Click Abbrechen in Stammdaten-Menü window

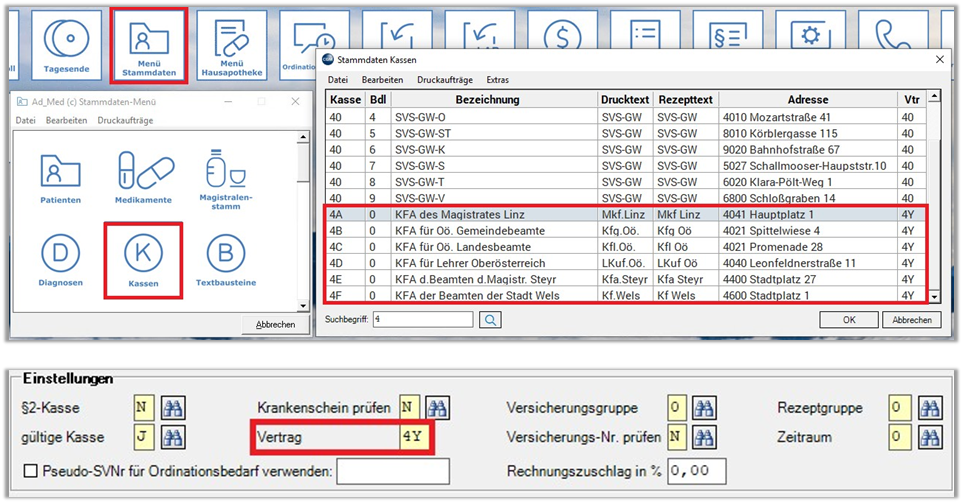click(x=274, y=324)
